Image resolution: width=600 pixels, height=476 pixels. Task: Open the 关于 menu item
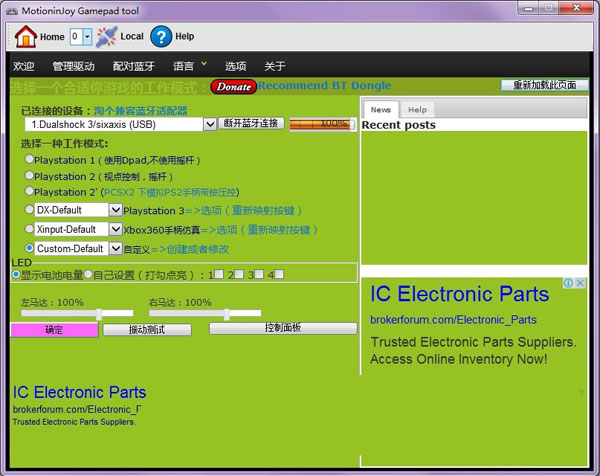[x=275, y=66]
